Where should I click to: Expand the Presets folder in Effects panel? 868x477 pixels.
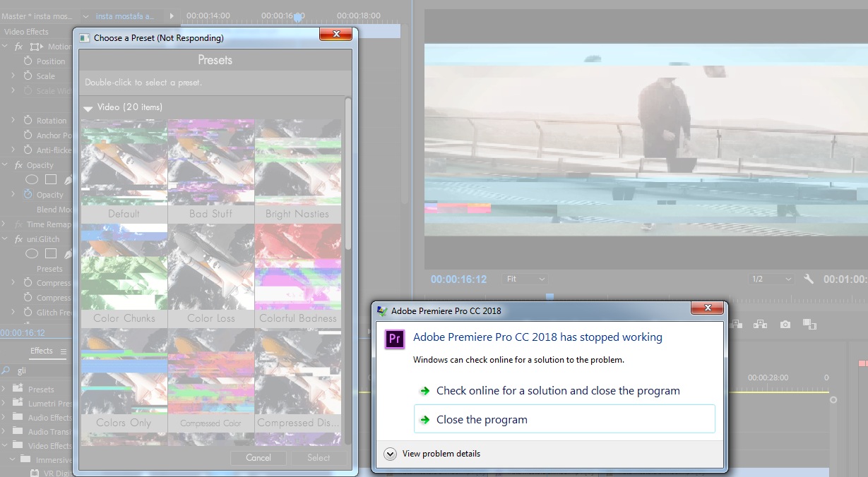pos(4,389)
